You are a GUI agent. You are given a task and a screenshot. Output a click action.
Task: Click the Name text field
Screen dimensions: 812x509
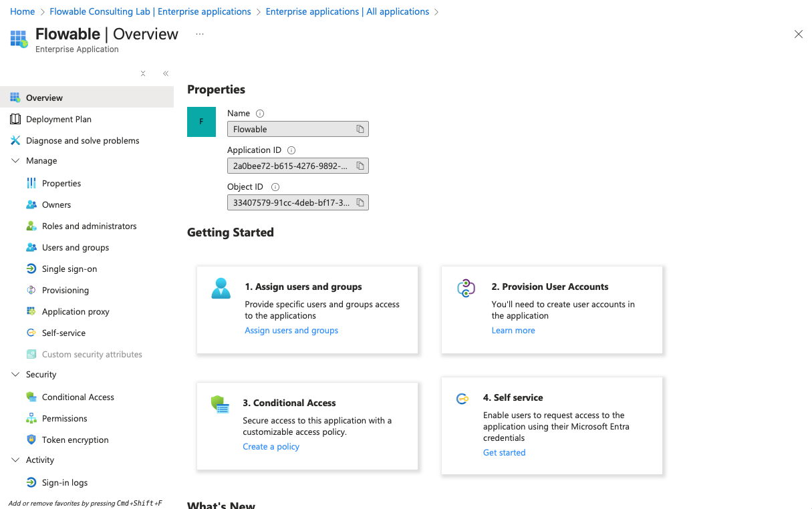point(291,129)
